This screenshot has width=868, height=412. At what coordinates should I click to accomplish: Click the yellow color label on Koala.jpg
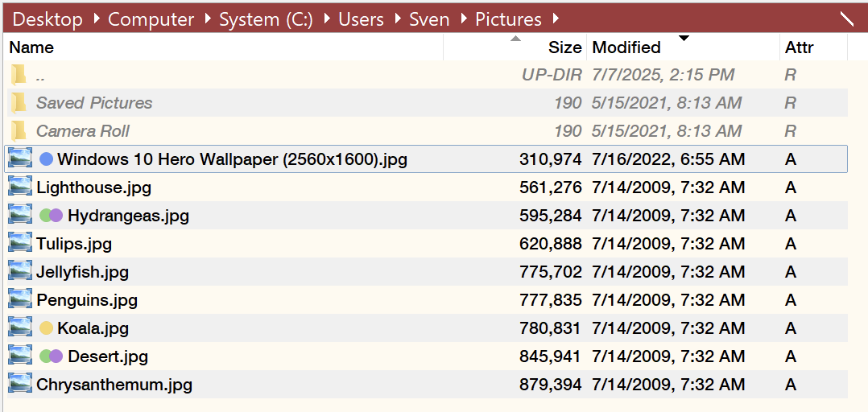point(47,328)
